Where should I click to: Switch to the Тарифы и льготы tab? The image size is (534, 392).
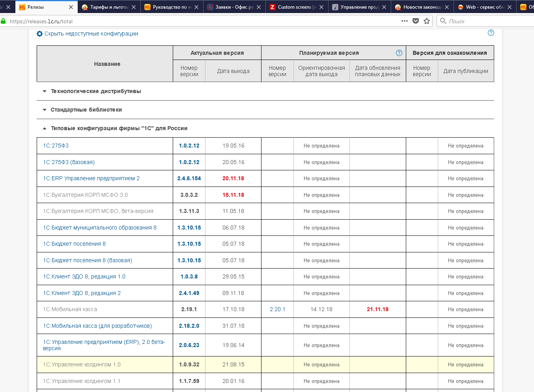(x=109, y=7)
